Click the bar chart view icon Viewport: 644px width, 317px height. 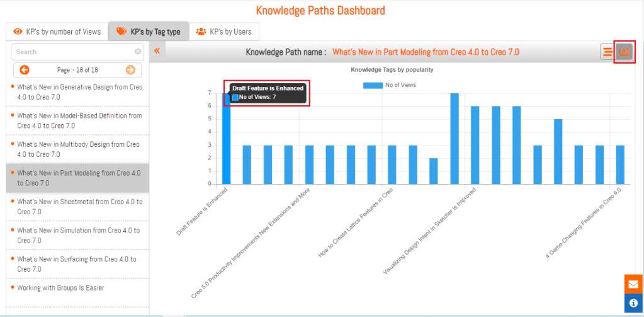pyautogui.click(x=624, y=52)
